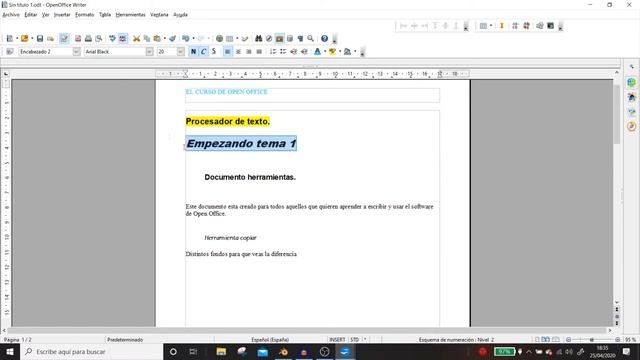Open the Herramientas menu
The width and height of the screenshot is (640, 360).
[x=130, y=15]
